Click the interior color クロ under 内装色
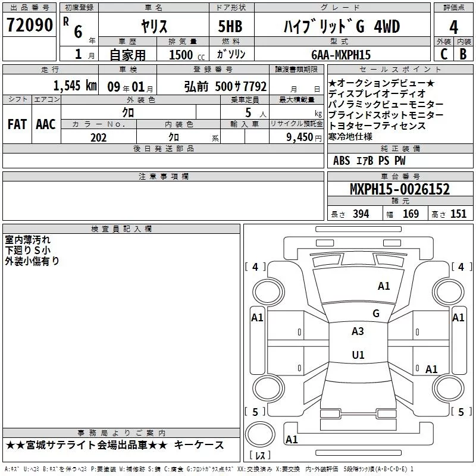This screenshot has width=476, height=476. tap(174, 137)
